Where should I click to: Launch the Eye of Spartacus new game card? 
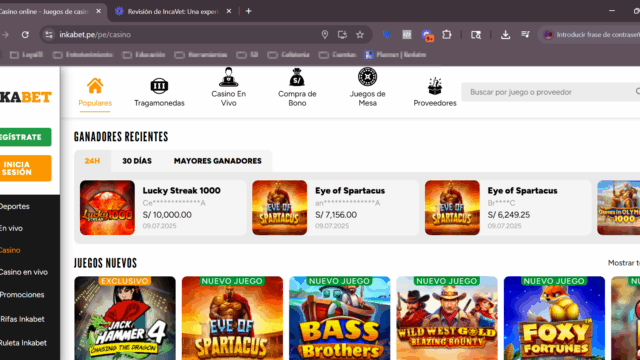point(232,318)
